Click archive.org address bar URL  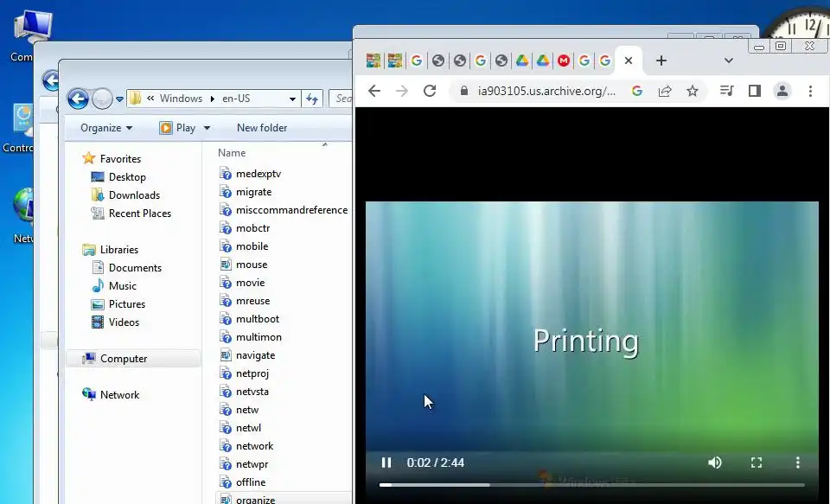[x=546, y=91]
